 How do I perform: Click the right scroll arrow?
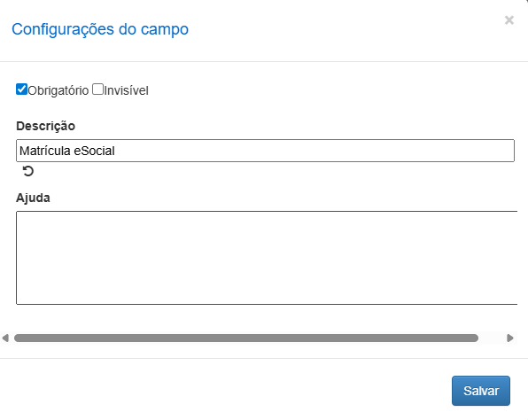[509, 338]
